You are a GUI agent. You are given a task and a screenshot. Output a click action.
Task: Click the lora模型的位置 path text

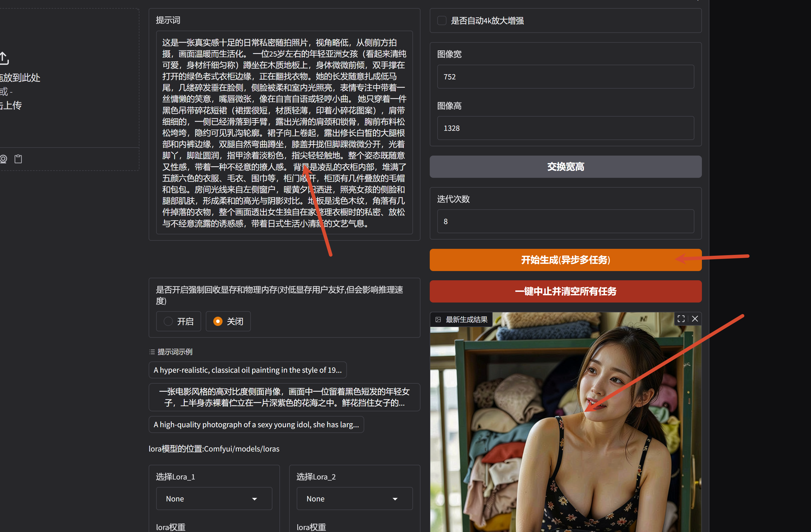[214, 449]
